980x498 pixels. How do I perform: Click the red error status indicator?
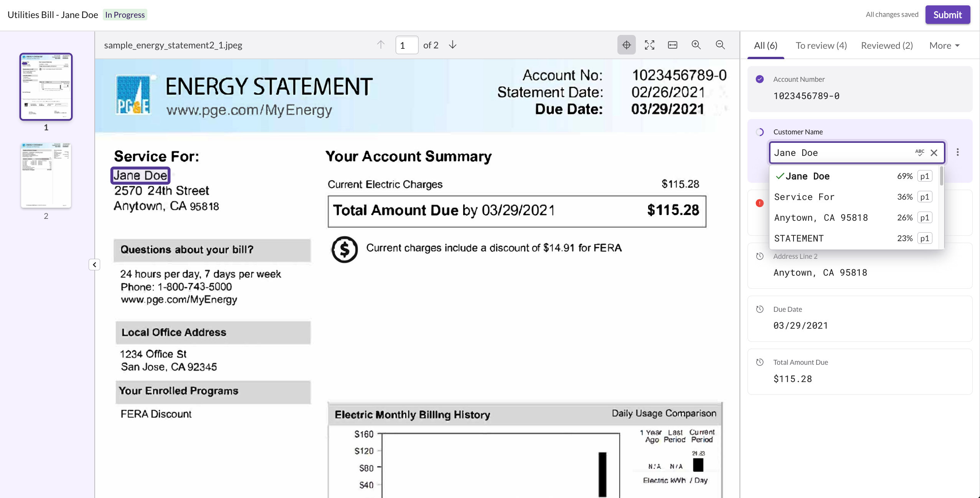tap(760, 203)
